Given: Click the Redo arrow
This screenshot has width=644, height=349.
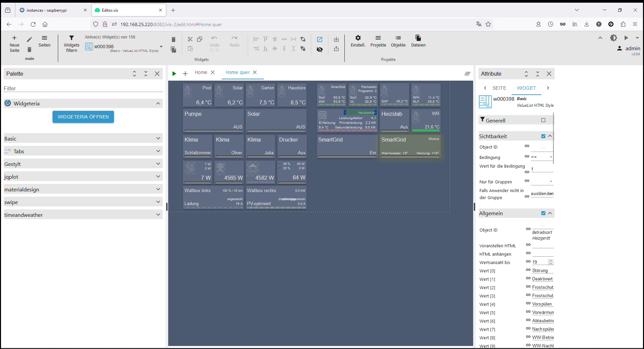Looking at the screenshot, I should coord(234,38).
